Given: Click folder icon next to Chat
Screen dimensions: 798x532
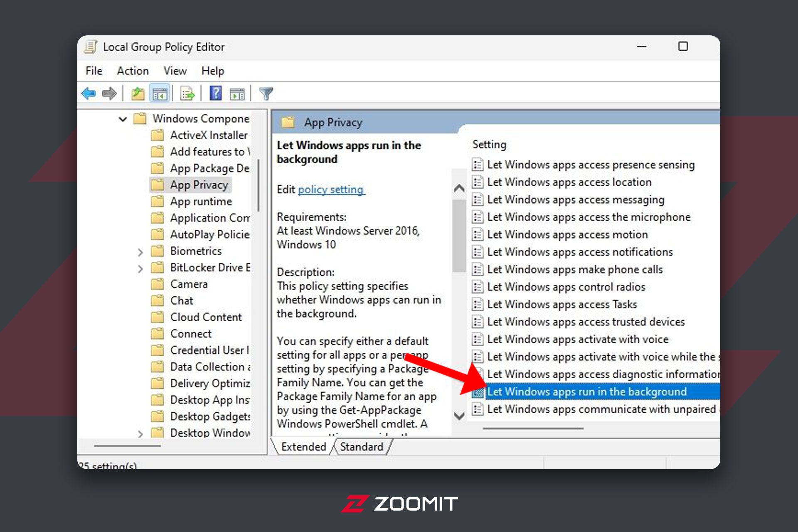Looking at the screenshot, I should point(157,300).
